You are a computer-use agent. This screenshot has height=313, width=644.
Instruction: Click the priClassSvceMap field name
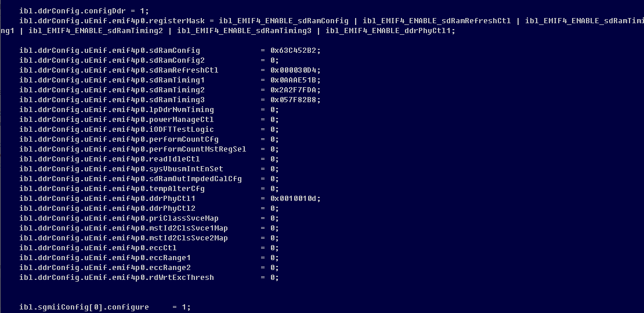tap(183, 218)
